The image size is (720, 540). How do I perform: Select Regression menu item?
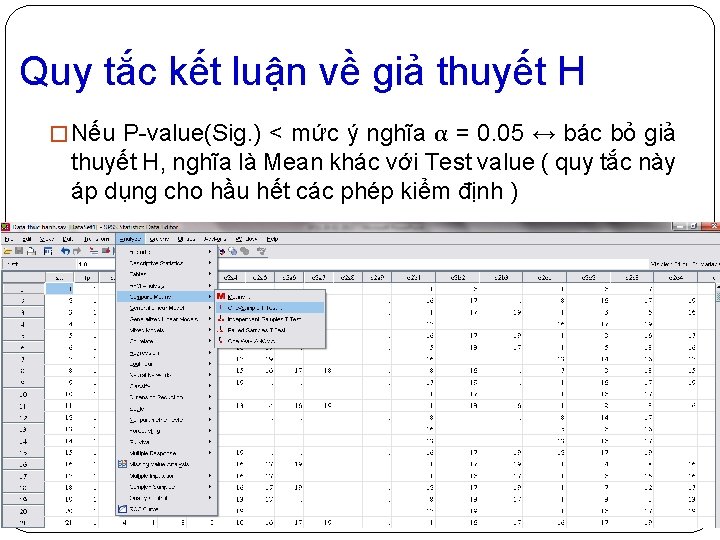click(166, 353)
